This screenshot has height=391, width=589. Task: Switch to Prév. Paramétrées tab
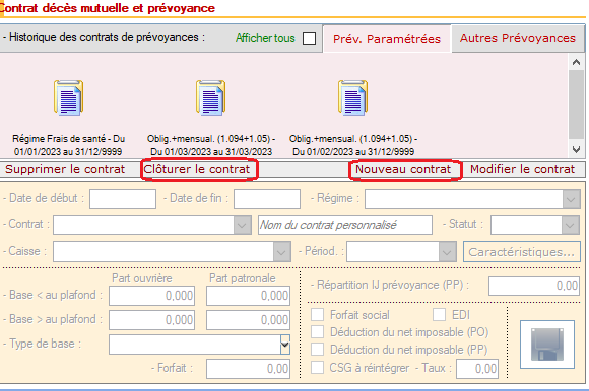[387, 39]
